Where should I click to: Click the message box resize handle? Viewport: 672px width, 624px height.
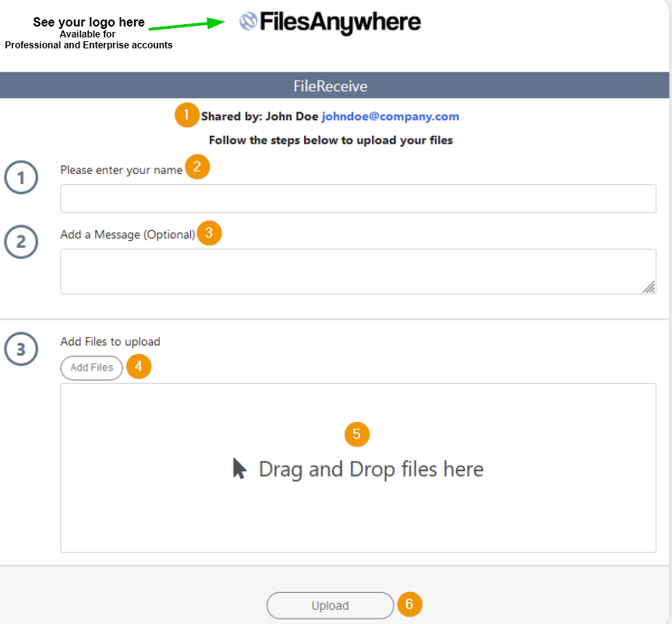coord(649,287)
